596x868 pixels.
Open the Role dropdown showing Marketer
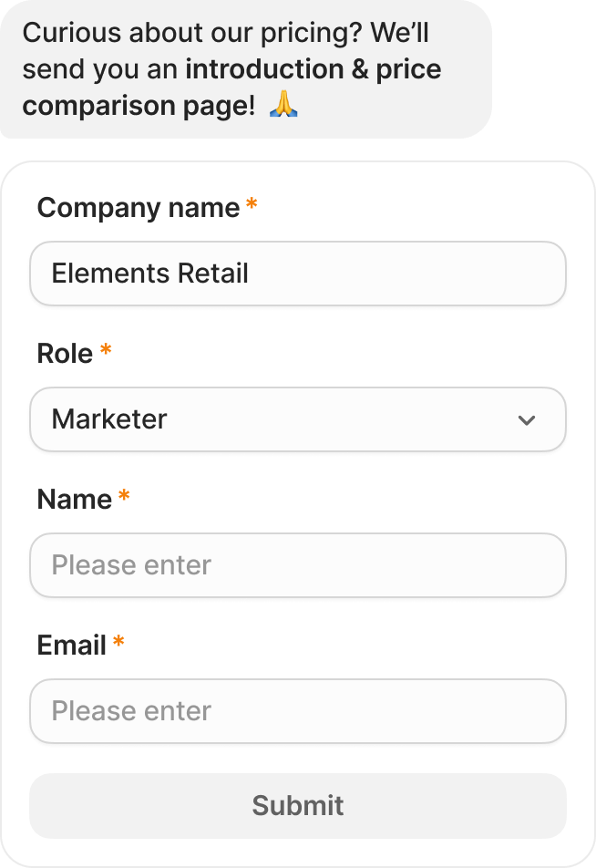(298, 419)
